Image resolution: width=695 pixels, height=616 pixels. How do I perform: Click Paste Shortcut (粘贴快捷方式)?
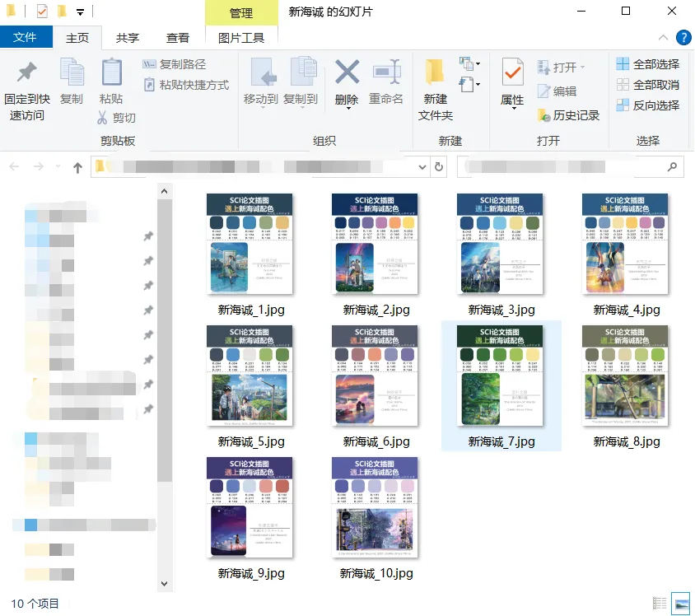coord(186,85)
